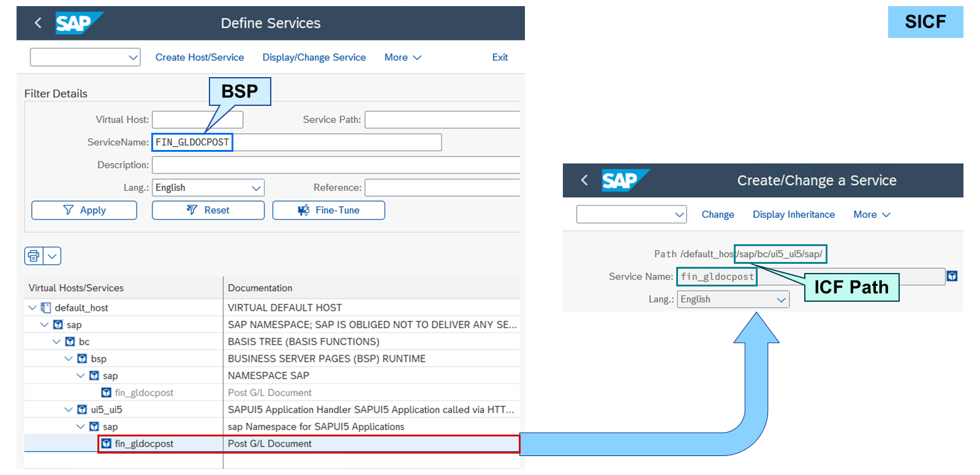Open command field dropdown in Define Services

(x=133, y=58)
